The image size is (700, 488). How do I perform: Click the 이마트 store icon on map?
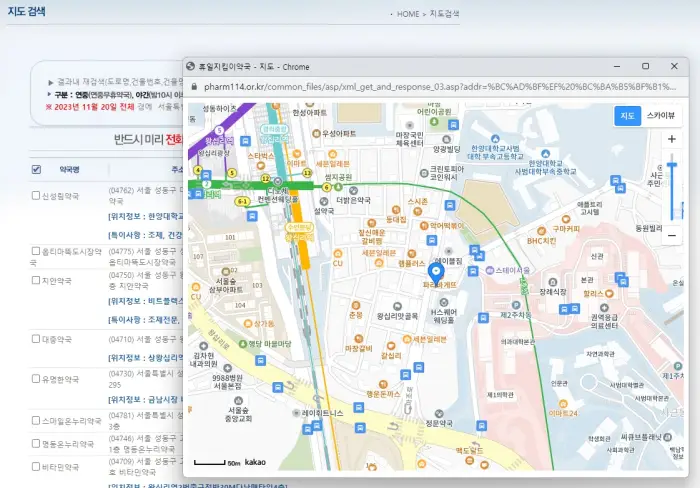296,154
